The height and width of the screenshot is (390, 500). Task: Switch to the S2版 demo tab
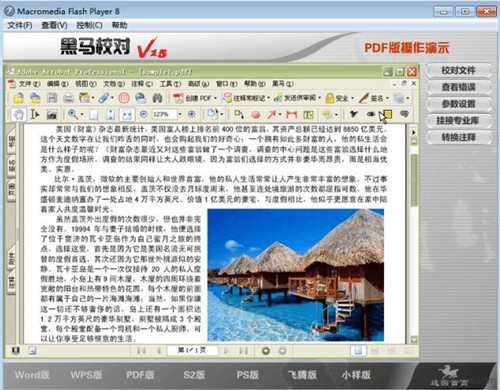coord(194,375)
